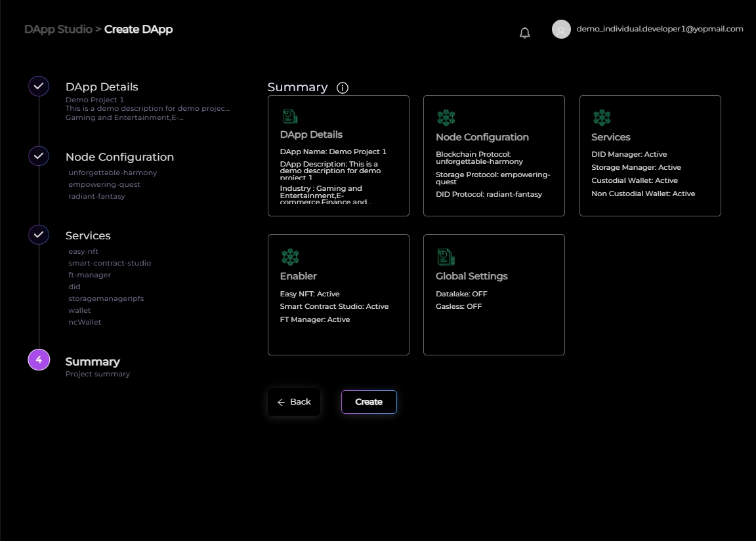Open the notifications bell
This screenshot has width=756, height=541.
pyautogui.click(x=524, y=33)
